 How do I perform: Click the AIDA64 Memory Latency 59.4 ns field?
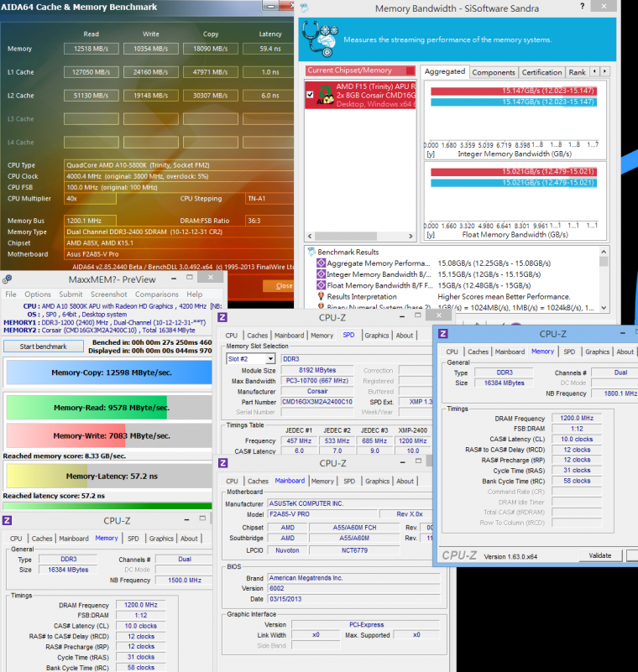point(269,49)
